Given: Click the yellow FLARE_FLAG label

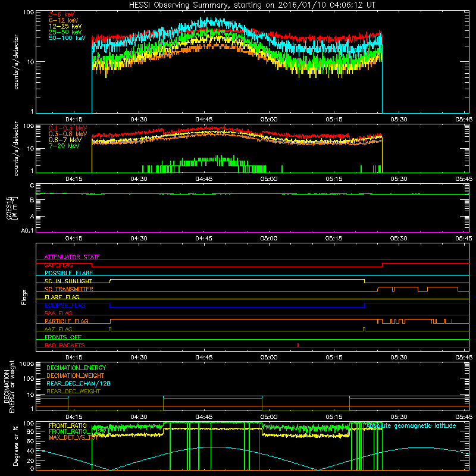Looking at the screenshot, I should tap(62, 297).
